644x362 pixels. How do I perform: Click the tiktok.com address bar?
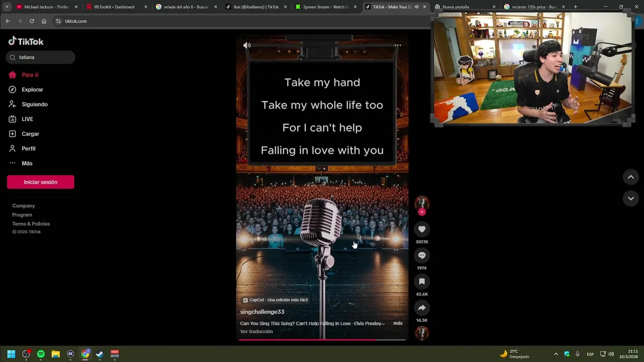(242, 21)
